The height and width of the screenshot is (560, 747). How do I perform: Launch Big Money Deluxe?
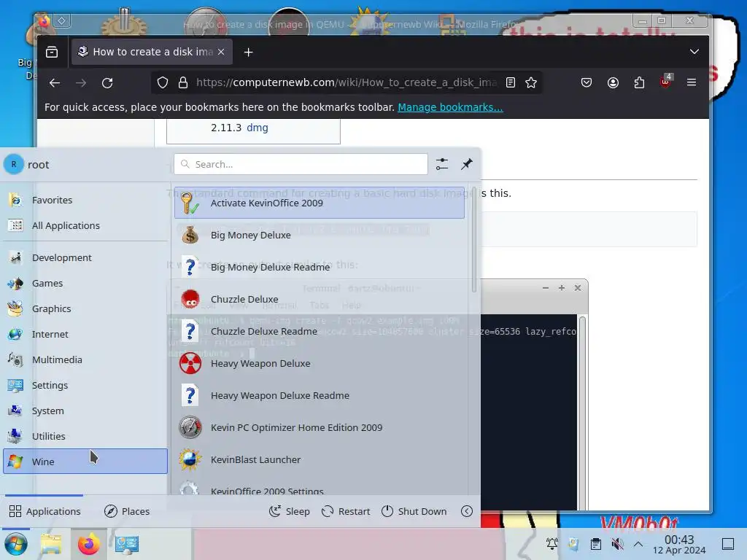[x=320, y=235]
